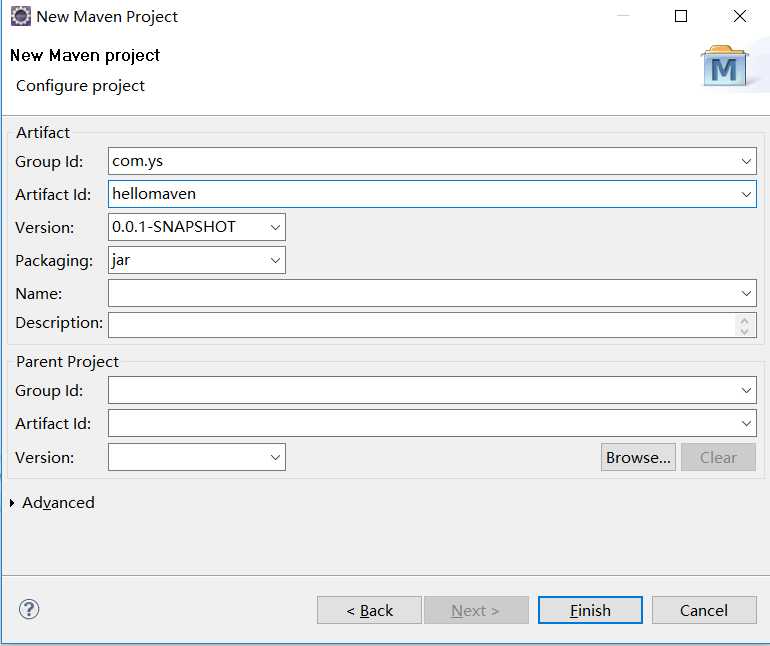Open the hellomaven Artifact Id dropdown arrow
The height and width of the screenshot is (646, 770).
pyautogui.click(x=746, y=195)
